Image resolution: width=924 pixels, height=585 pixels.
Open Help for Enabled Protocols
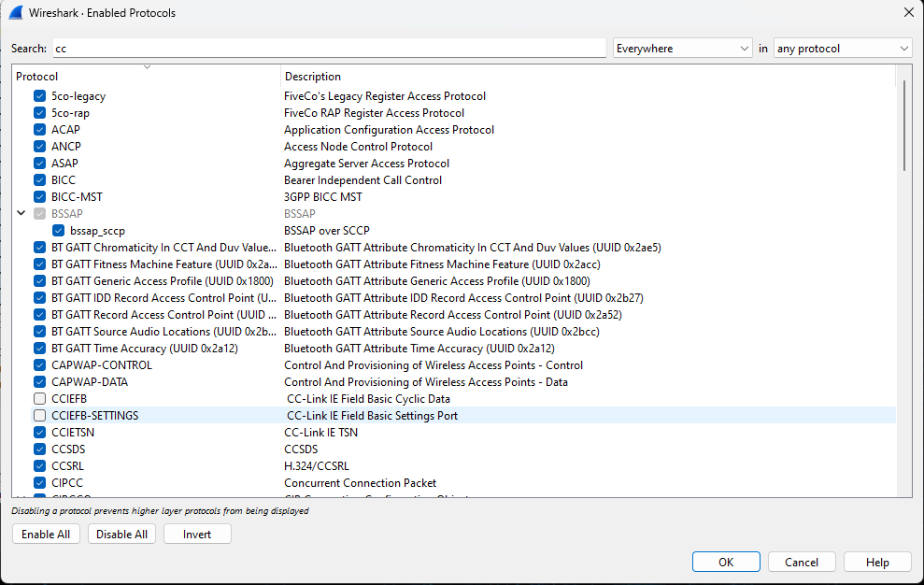pos(877,562)
